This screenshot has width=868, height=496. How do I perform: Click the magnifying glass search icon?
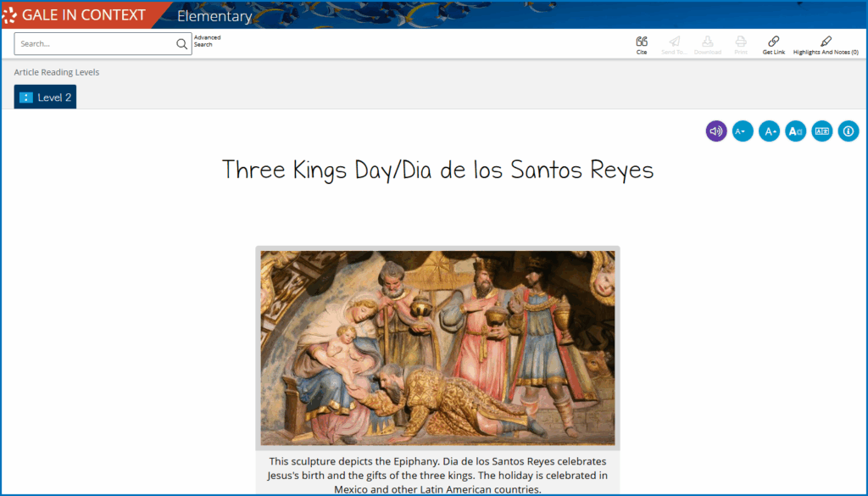tap(181, 44)
